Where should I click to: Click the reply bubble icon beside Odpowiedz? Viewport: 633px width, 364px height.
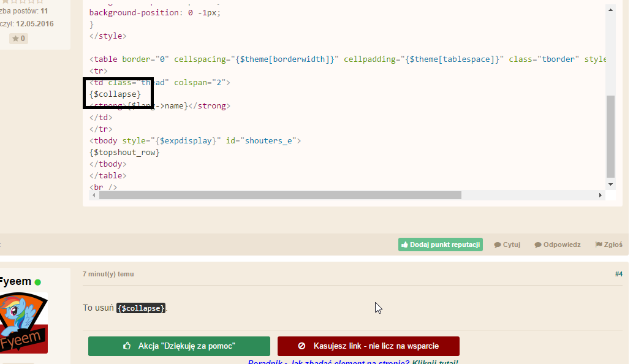(538, 245)
